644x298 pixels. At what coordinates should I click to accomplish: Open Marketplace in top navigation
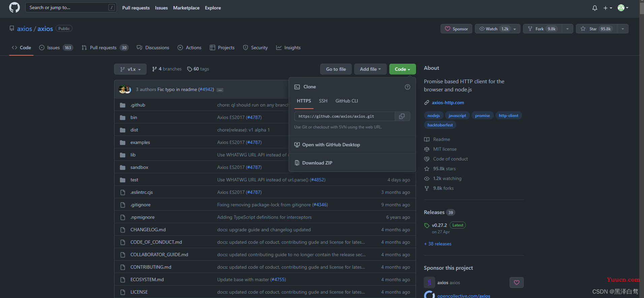point(186,8)
